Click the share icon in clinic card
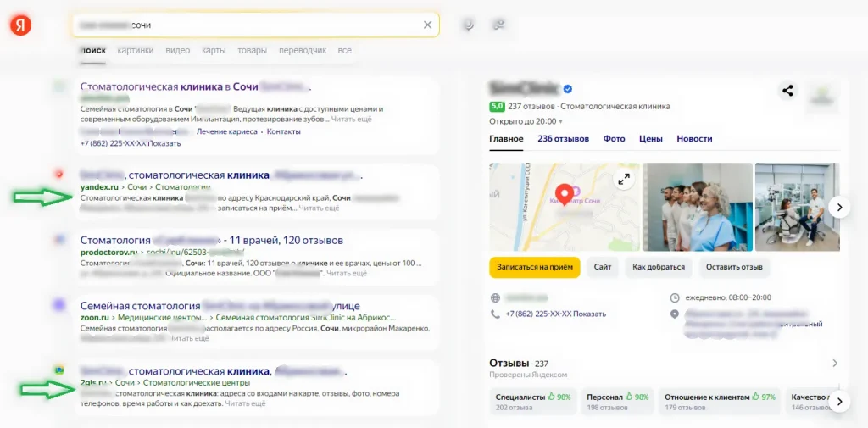 point(788,91)
